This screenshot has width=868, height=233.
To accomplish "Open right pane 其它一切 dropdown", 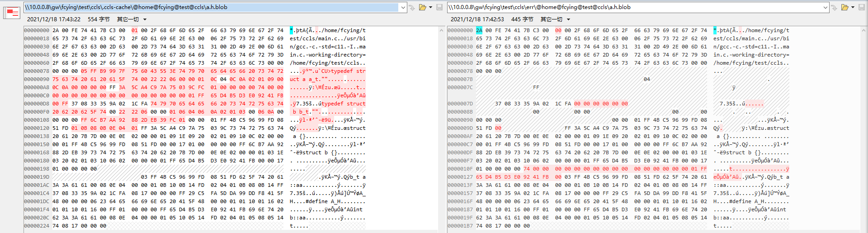I will click(x=555, y=19).
